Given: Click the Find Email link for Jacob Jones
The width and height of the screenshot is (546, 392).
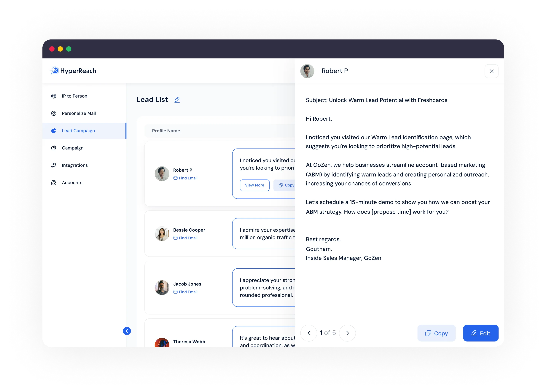Looking at the screenshot, I should tap(185, 292).
